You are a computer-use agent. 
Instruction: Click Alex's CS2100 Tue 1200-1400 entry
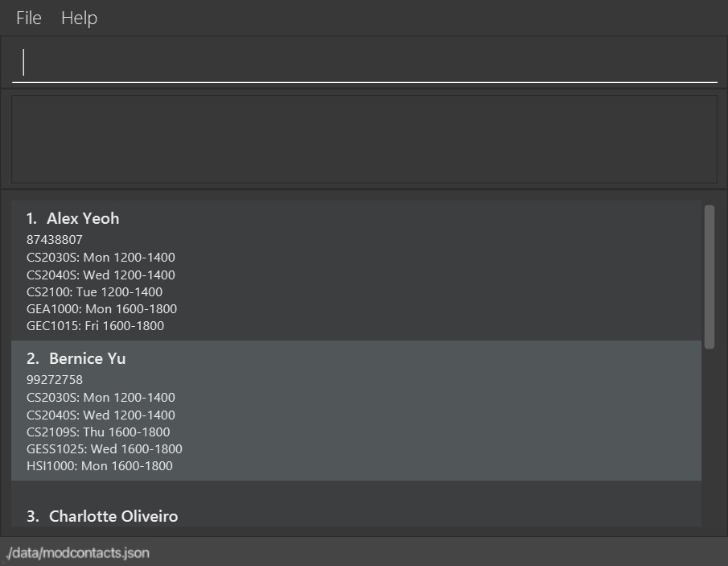tap(94, 292)
